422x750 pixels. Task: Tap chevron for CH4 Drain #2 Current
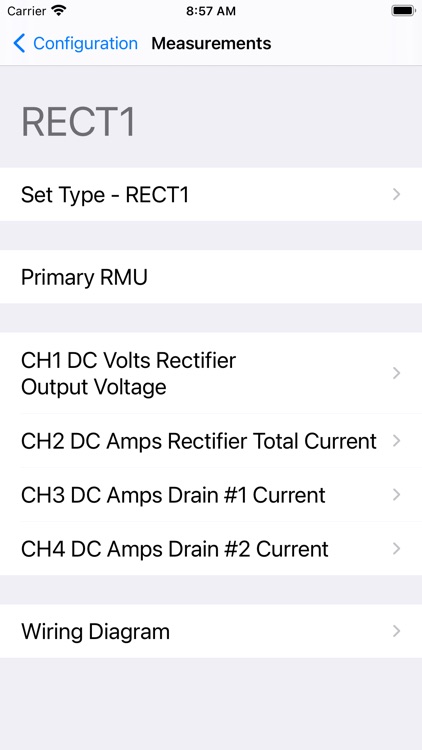pyautogui.click(x=396, y=549)
